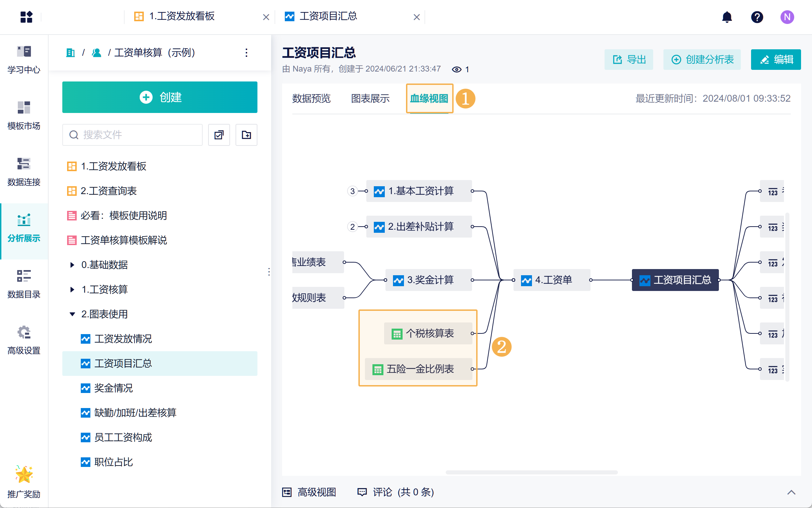Click the view count eye icon

pos(456,69)
